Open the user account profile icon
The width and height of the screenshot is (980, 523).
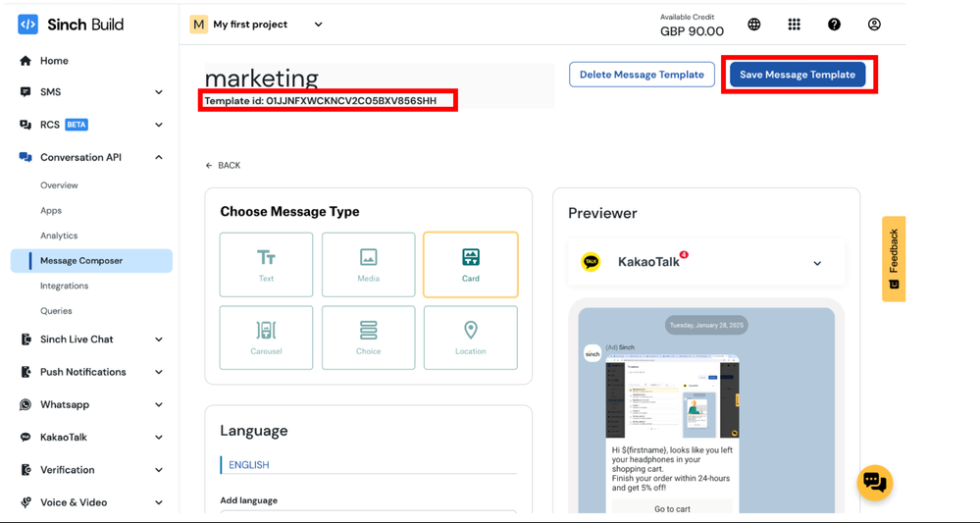coord(874,25)
